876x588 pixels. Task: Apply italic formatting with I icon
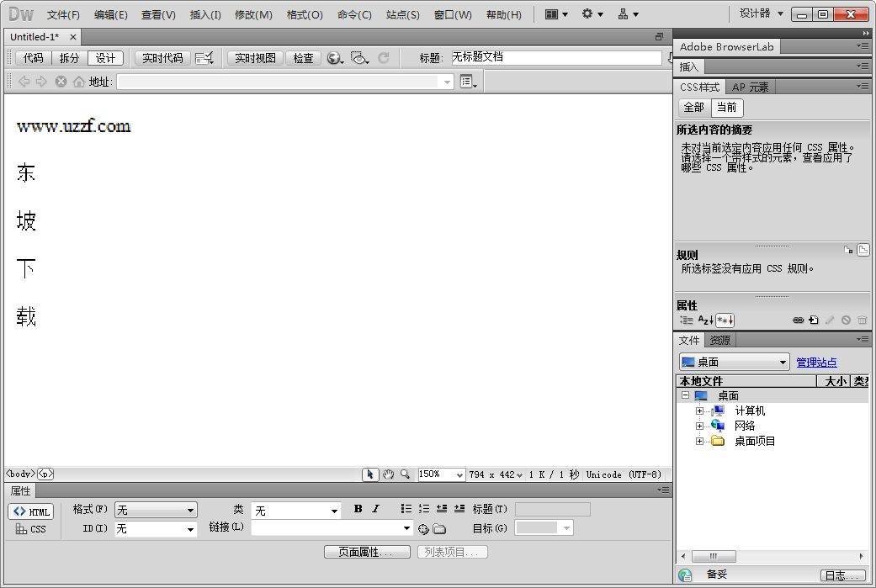click(376, 509)
